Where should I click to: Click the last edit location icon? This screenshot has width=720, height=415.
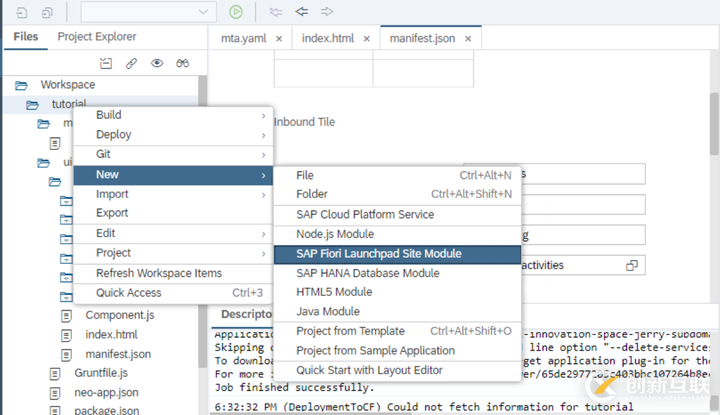276,12
